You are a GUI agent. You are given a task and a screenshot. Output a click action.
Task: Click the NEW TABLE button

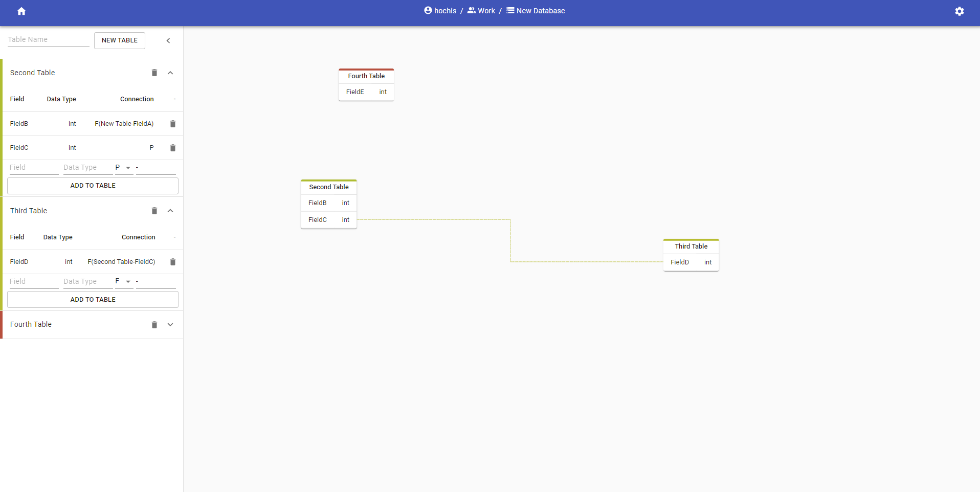pos(120,40)
